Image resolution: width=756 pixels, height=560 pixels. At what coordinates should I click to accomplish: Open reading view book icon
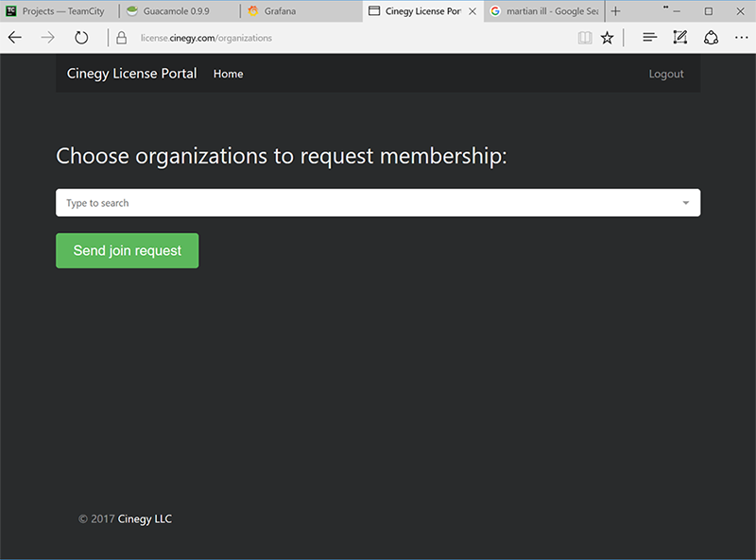(585, 38)
